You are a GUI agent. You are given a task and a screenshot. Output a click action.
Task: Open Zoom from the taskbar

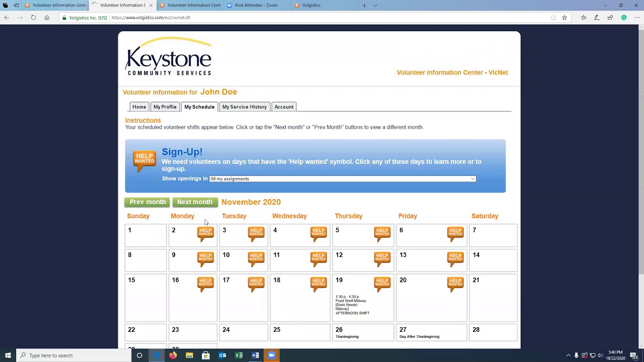pyautogui.click(x=272, y=355)
